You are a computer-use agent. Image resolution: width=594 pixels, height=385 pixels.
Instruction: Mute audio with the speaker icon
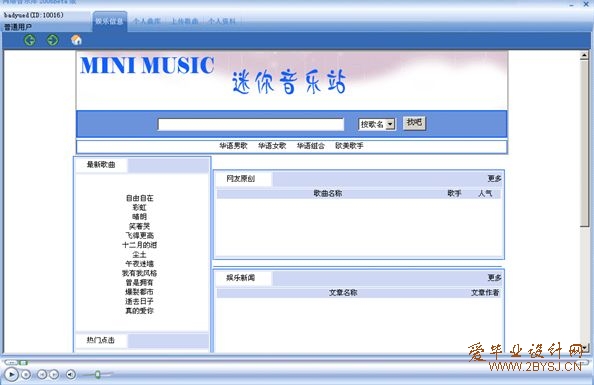point(70,374)
